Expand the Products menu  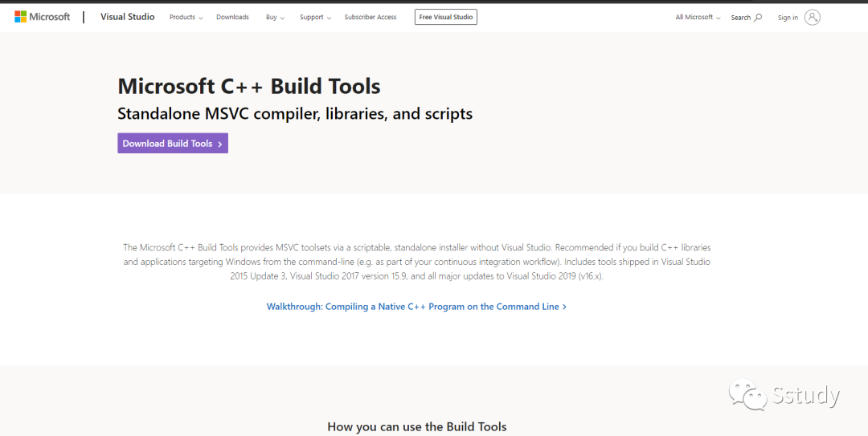[186, 17]
